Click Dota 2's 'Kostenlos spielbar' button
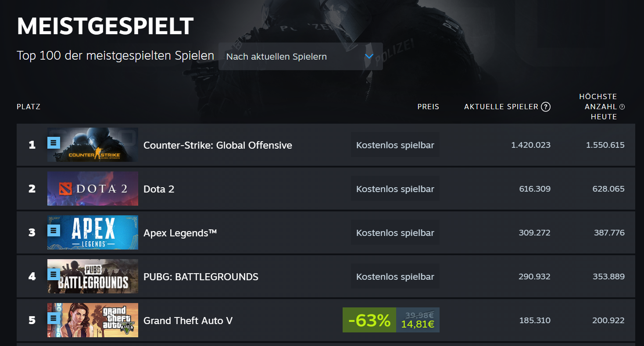Image resolution: width=644 pixels, height=346 pixels. (x=395, y=189)
